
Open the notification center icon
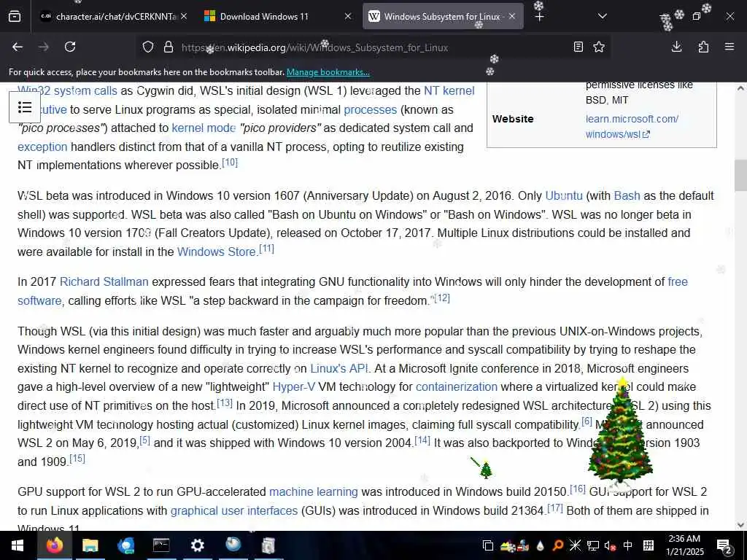(724, 546)
